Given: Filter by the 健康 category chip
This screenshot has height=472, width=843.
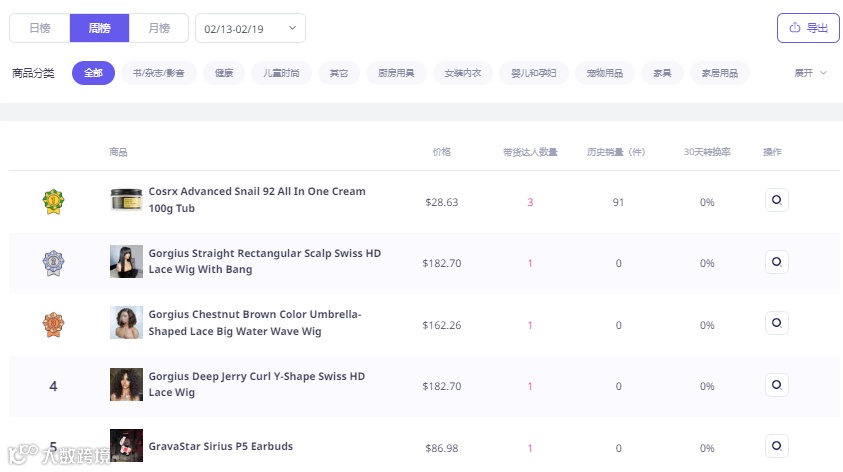Looking at the screenshot, I should click(224, 73).
